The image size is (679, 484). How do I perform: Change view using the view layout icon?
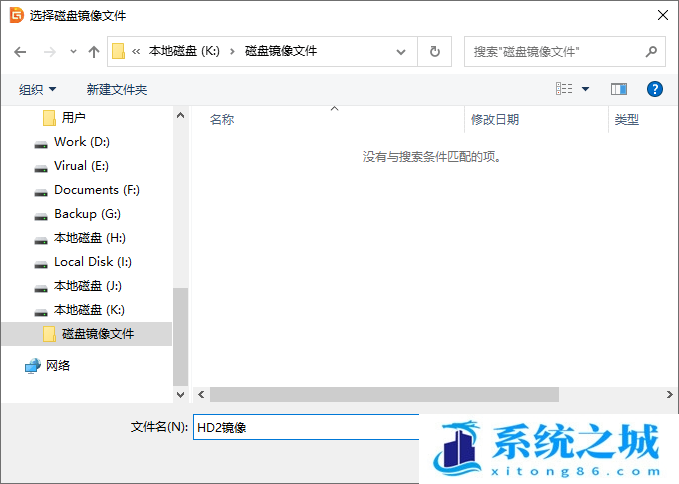564,89
